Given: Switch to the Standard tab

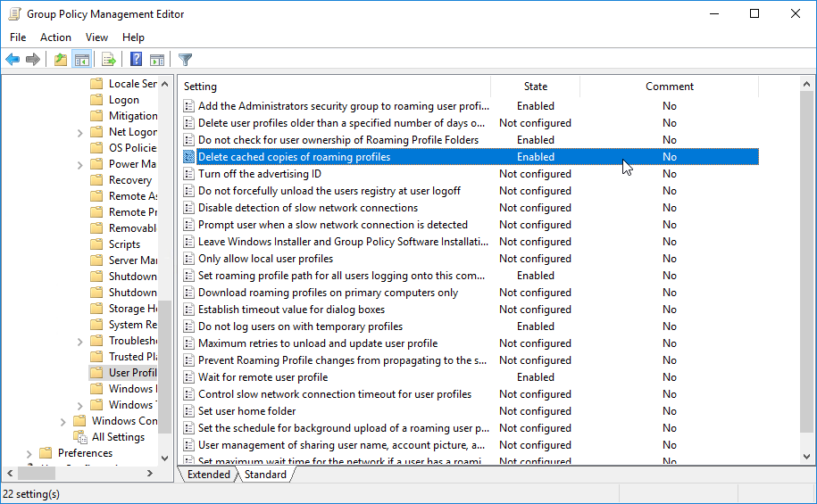Looking at the screenshot, I should (x=265, y=475).
